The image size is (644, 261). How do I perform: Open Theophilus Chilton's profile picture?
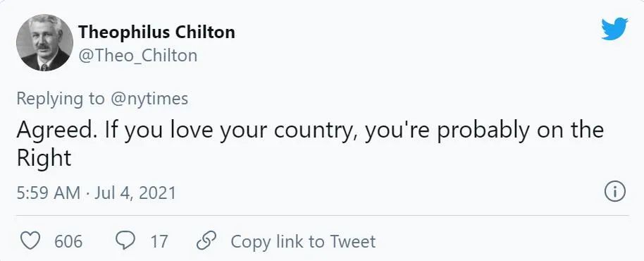(x=45, y=42)
